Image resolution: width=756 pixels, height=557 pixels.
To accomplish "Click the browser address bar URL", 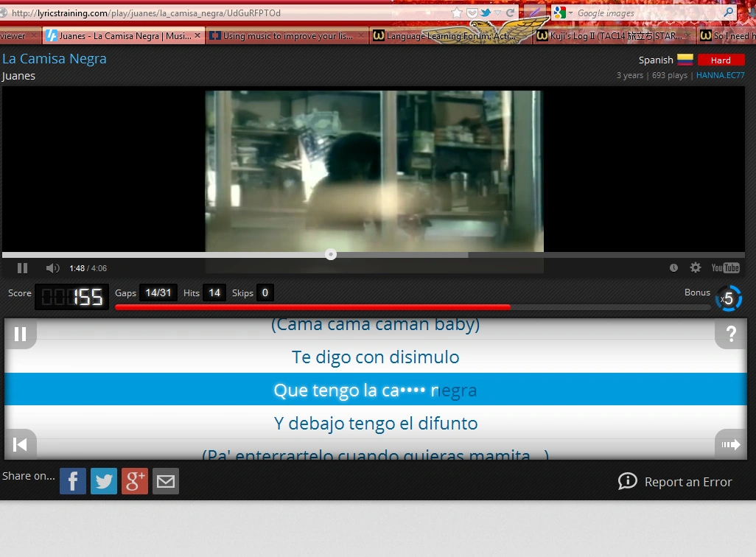I will pos(146,13).
